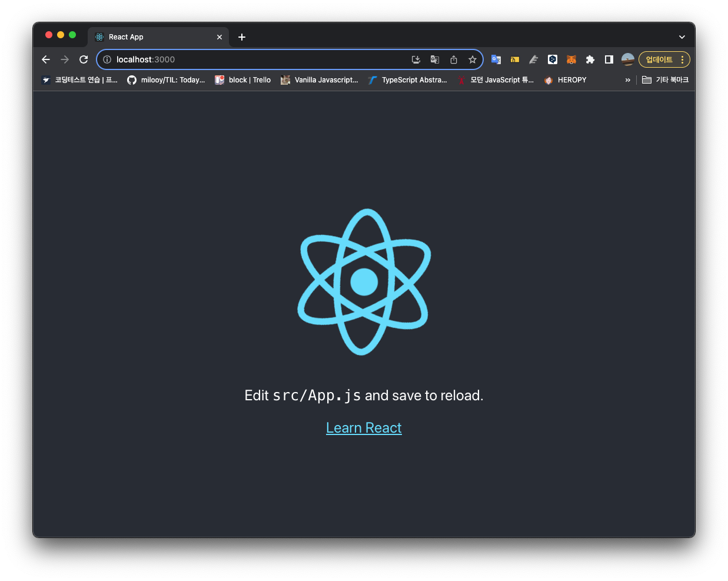Viewport: 728px width, 581px height.
Task: Click the Edit src/App.js text
Action: [x=364, y=396]
